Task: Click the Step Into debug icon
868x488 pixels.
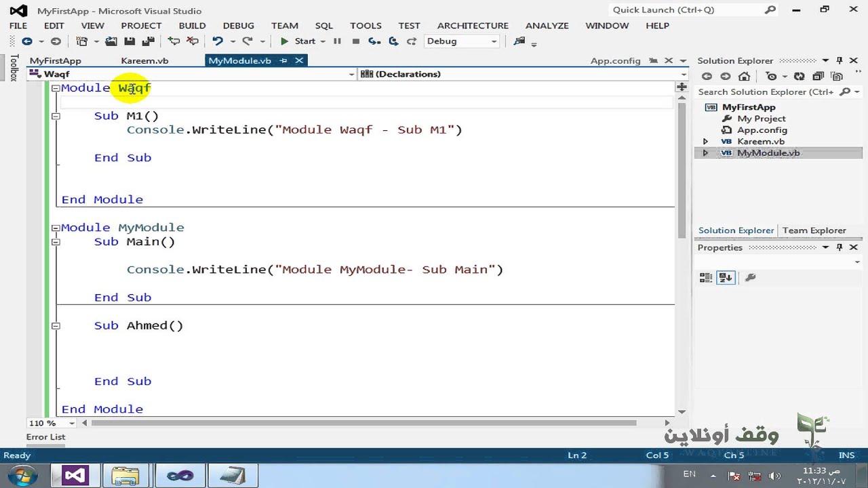Action: click(x=374, y=41)
